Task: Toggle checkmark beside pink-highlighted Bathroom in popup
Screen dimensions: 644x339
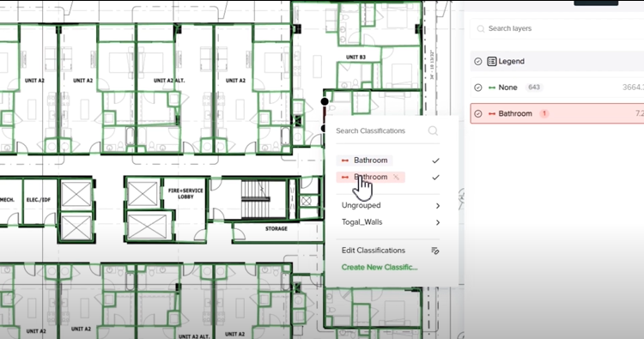Action: pyautogui.click(x=435, y=178)
